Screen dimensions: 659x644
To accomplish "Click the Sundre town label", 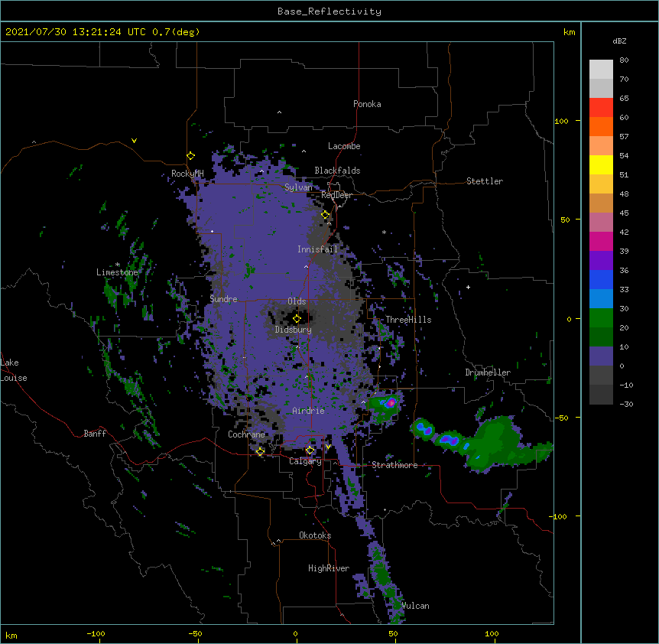I will click(x=223, y=299).
